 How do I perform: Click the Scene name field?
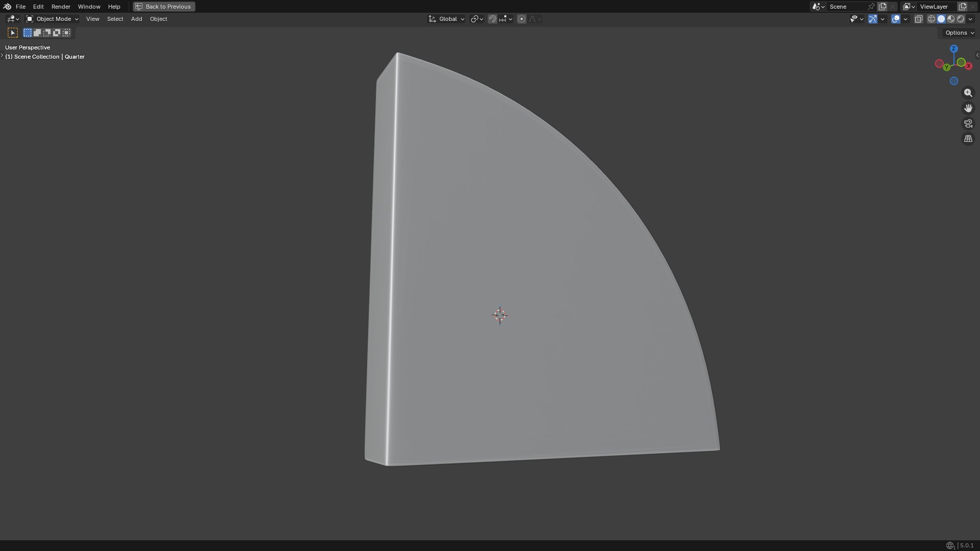click(846, 7)
